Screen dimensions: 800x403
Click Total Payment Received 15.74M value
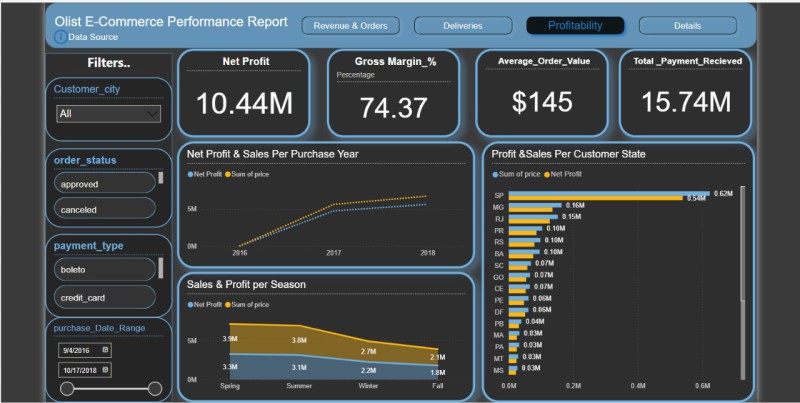coord(686,102)
